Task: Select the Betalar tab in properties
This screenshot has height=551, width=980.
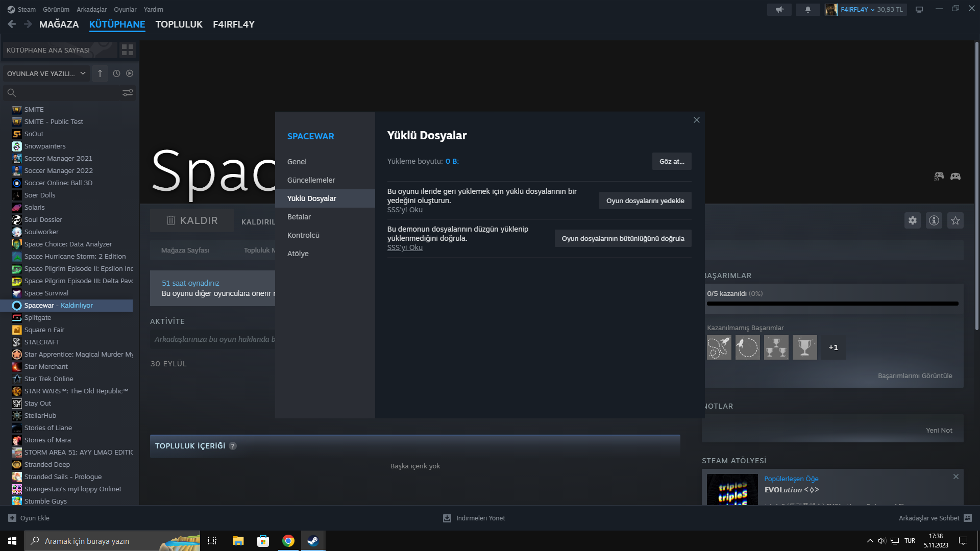Action: [x=299, y=217]
